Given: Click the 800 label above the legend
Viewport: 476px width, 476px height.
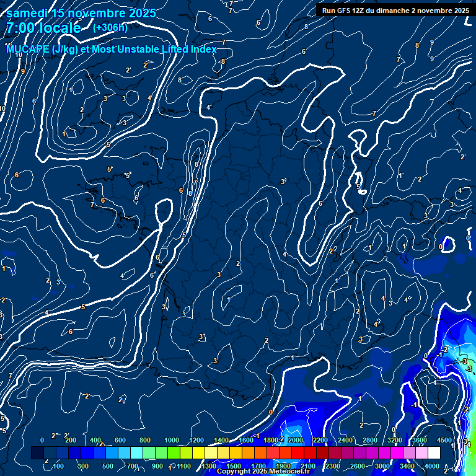Looking at the screenshot, I should pyautogui.click(x=145, y=440).
